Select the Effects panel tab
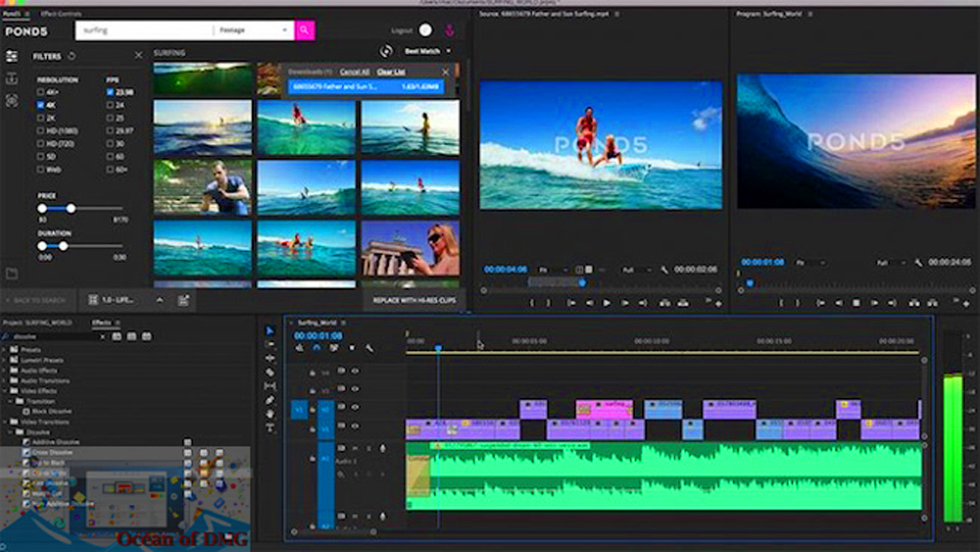Image resolution: width=980 pixels, height=552 pixels. tap(101, 323)
